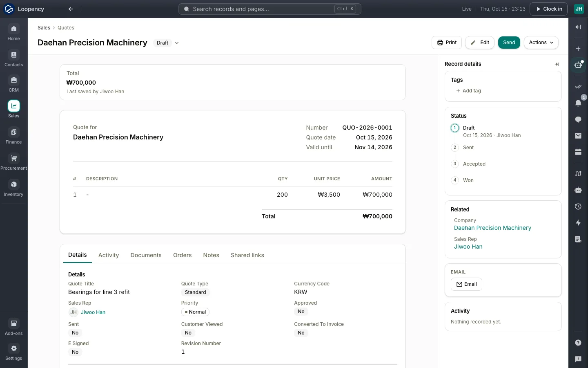588x368 pixels.
Task: Open the chat bubble panel
Action: [578, 119]
